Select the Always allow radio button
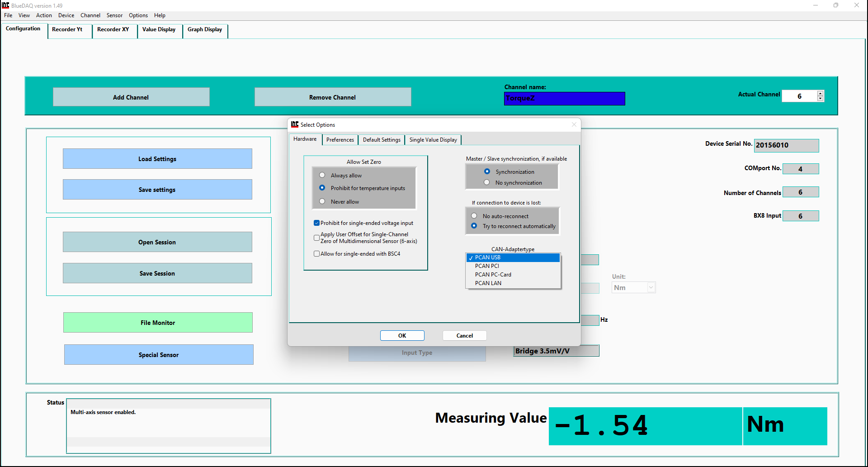Screen dimensions: 868x467 click(x=322, y=175)
